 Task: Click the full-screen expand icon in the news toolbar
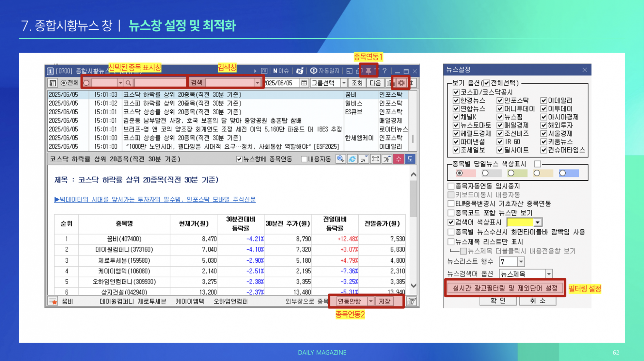click(x=375, y=159)
